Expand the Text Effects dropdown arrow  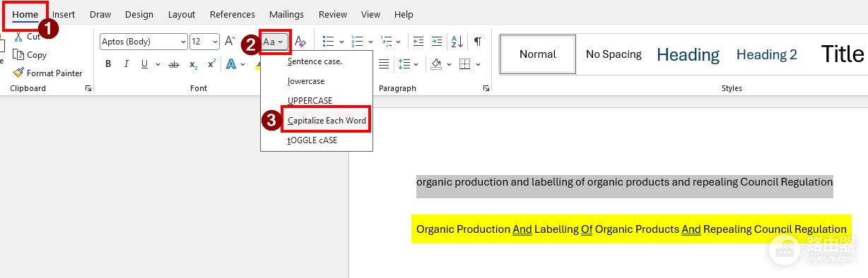pos(242,64)
